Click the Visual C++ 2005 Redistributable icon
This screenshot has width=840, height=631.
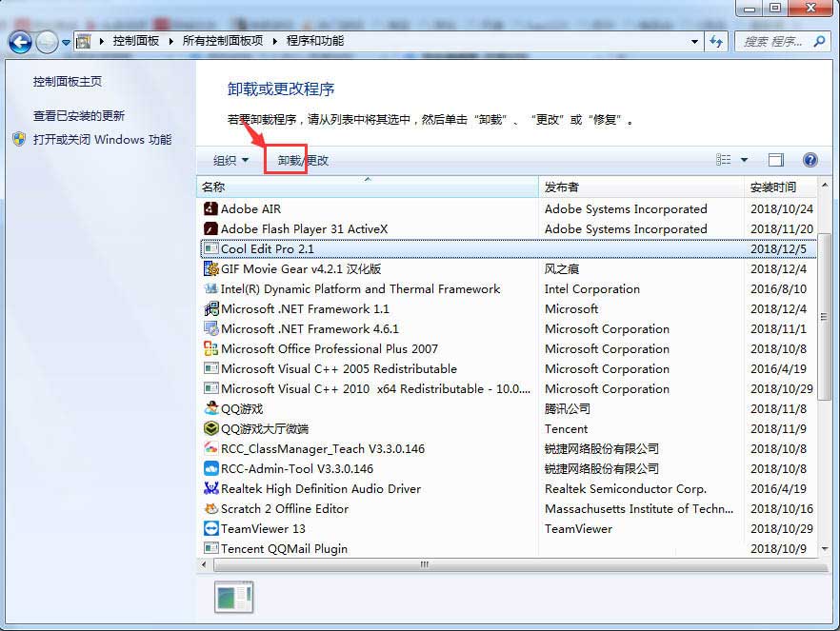[x=211, y=368]
